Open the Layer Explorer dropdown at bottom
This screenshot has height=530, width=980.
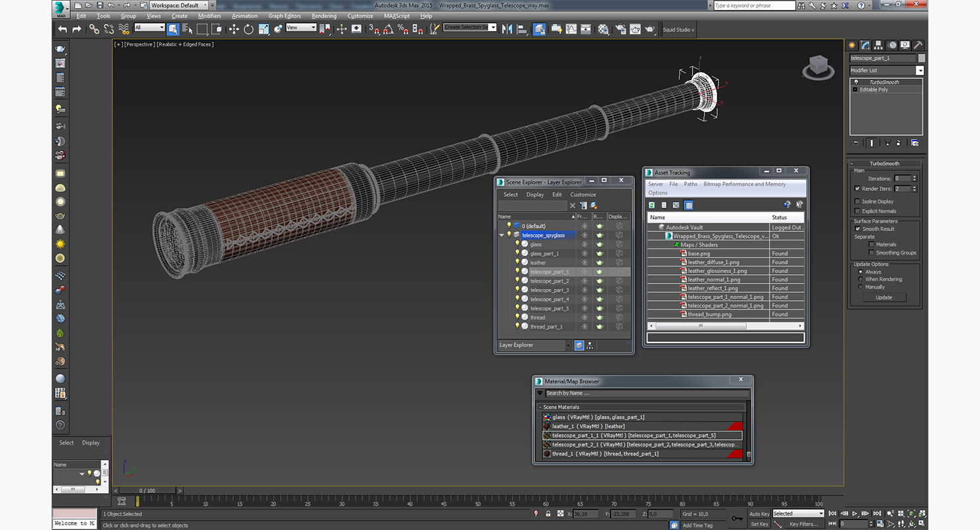coord(568,345)
